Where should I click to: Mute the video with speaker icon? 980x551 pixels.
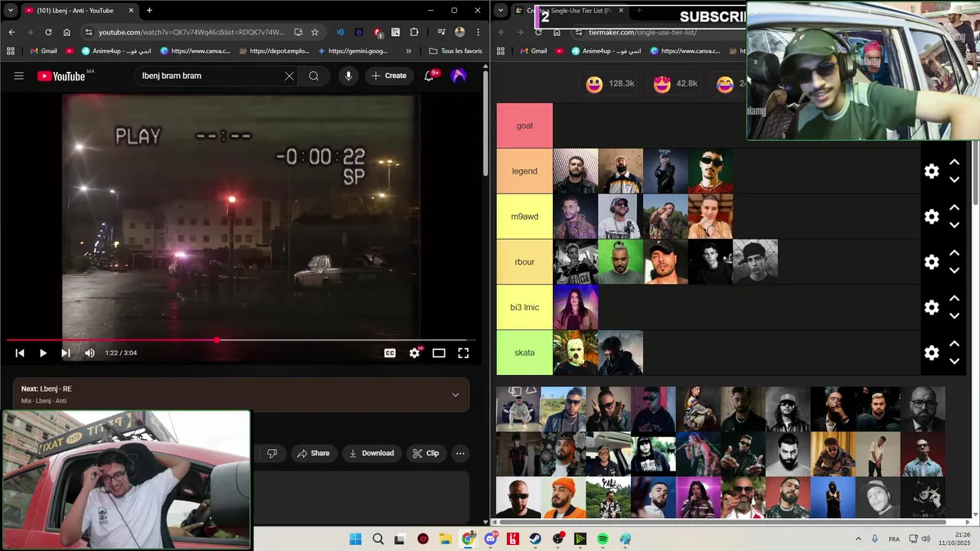90,353
